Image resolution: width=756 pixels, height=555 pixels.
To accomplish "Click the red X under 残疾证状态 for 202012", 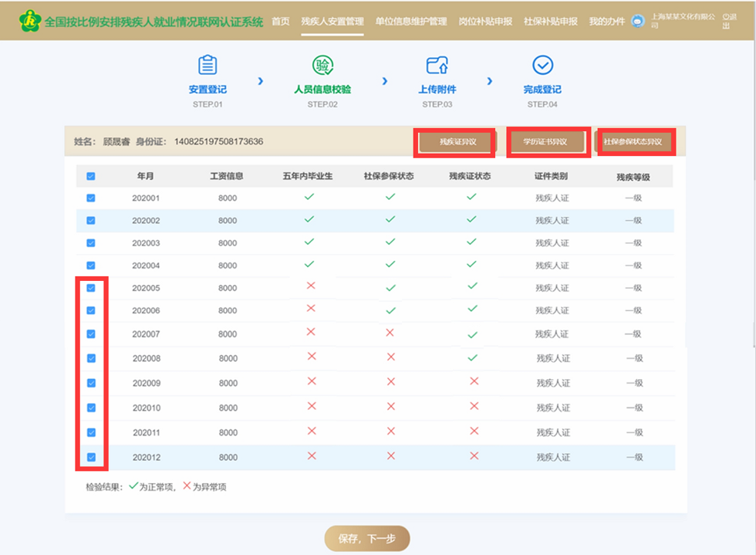I will pyautogui.click(x=474, y=456).
